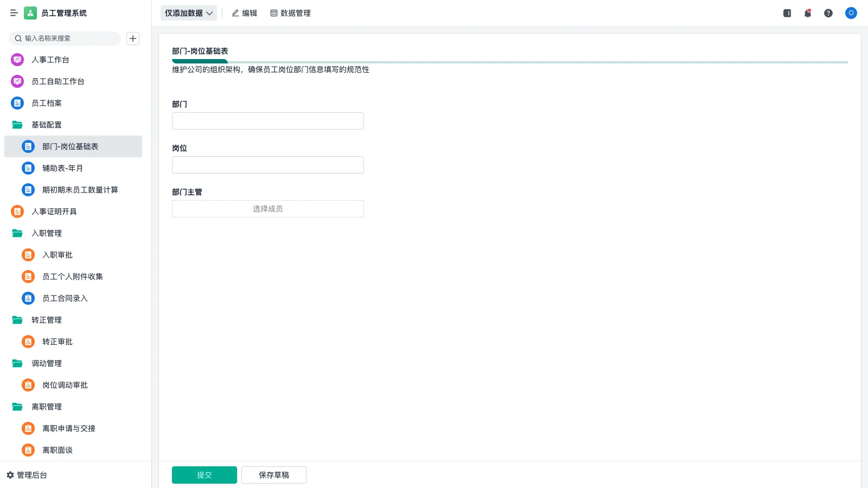Open the help question-mark icon
Image resolution: width=868 pixels, height=488 pixels.
pos(828,13)
